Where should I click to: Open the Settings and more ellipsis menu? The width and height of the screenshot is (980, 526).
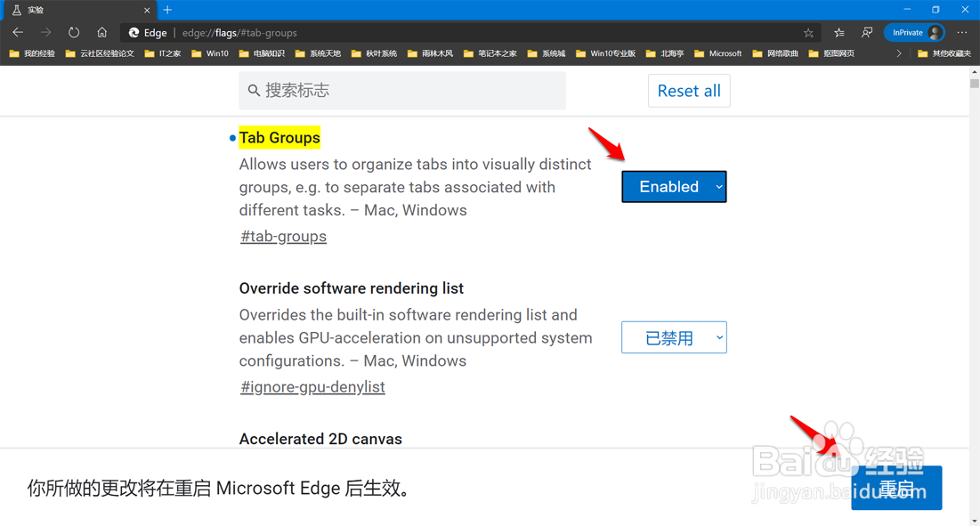962,32
